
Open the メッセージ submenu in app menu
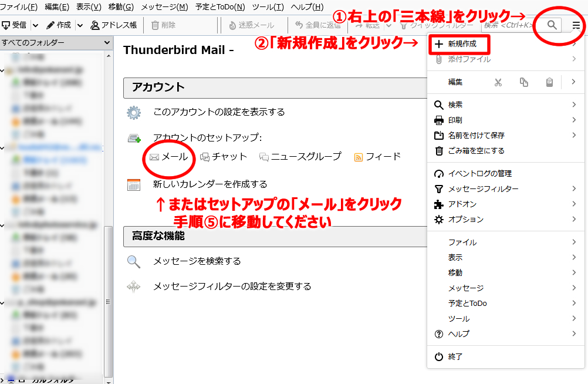pos(505,288)
